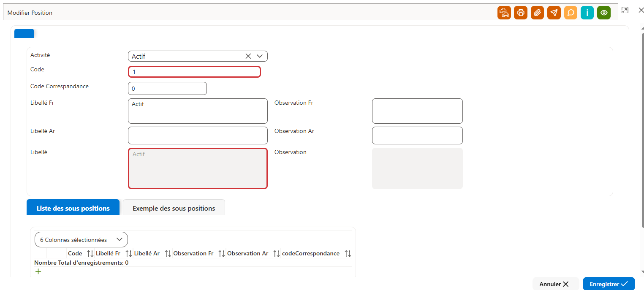Screen dimensions: 644x290
Task: Click the paper plane send icon
Action: tap(554, 13)
